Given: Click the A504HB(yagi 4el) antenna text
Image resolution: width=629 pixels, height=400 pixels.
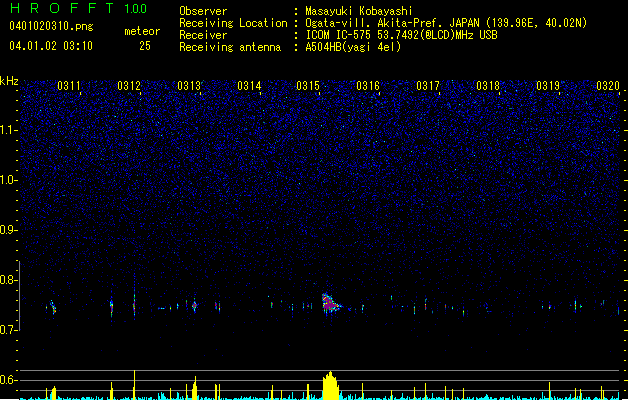Looking at the screenshot, I should point(353,47).
